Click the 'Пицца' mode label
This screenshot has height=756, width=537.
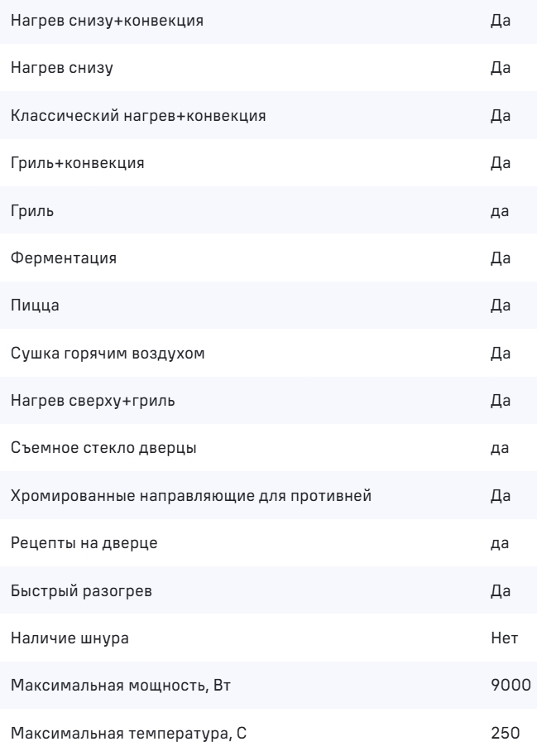coord(35,306)
